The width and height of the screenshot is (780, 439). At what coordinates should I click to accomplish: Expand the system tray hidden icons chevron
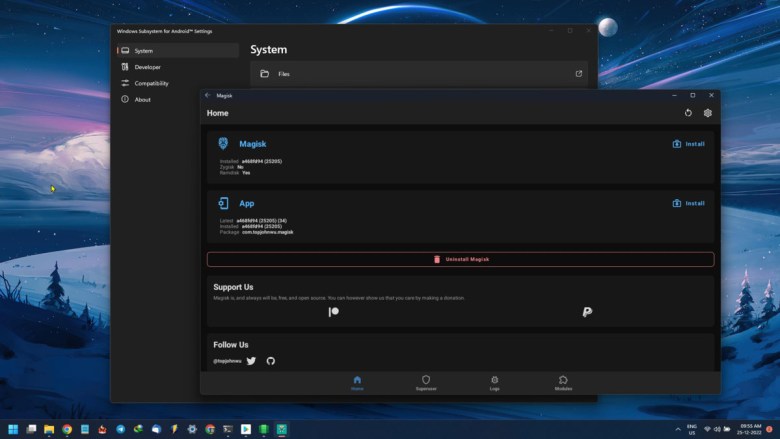tap(678, 429)
